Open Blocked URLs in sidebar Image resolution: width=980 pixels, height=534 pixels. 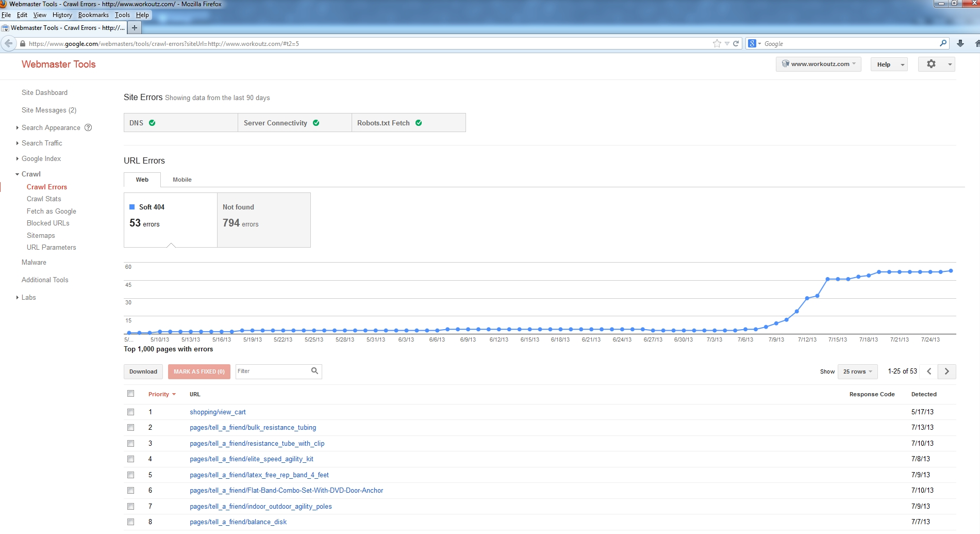(48, 223)
